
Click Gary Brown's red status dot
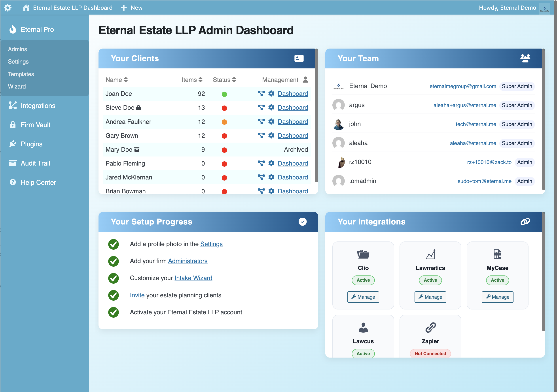(224, 136)
